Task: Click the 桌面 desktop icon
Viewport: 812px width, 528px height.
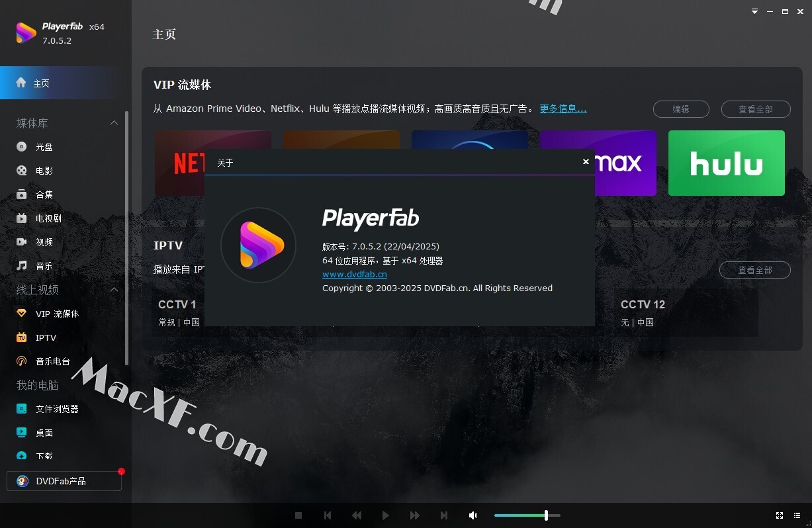Action: click(22, 433)
